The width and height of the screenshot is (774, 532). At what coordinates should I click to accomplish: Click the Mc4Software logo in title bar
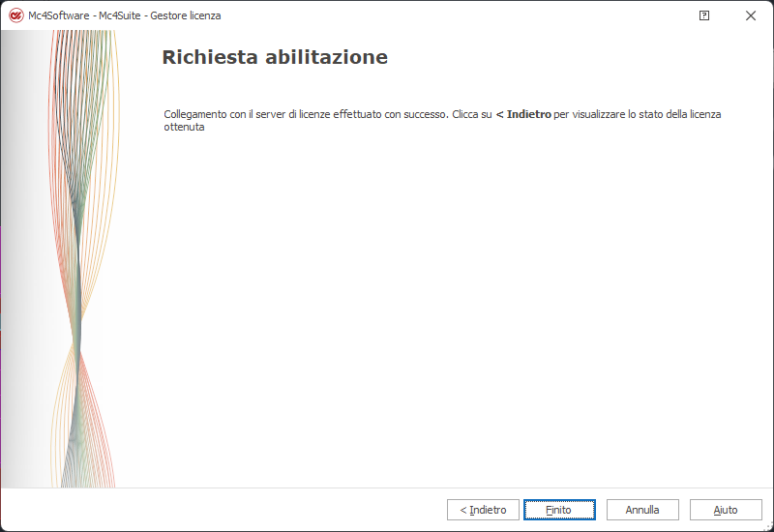click(x=15, y=15)
